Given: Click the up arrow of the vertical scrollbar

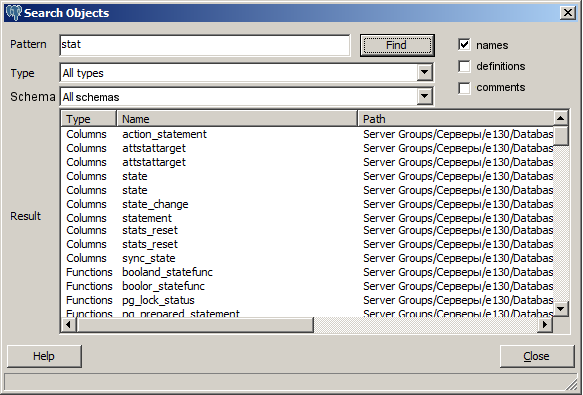Looking at the screenshot, I should 561,119.
